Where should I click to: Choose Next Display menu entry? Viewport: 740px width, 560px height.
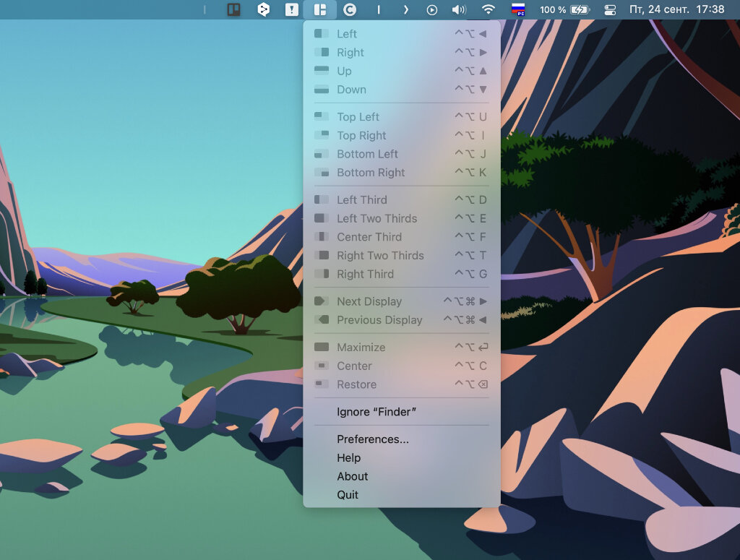coord(402,301)
